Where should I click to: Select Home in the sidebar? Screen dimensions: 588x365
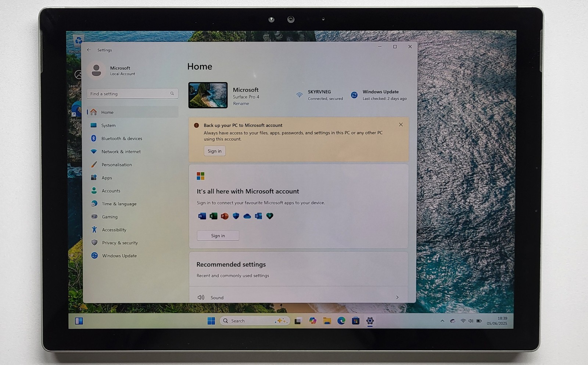[133, 112]
